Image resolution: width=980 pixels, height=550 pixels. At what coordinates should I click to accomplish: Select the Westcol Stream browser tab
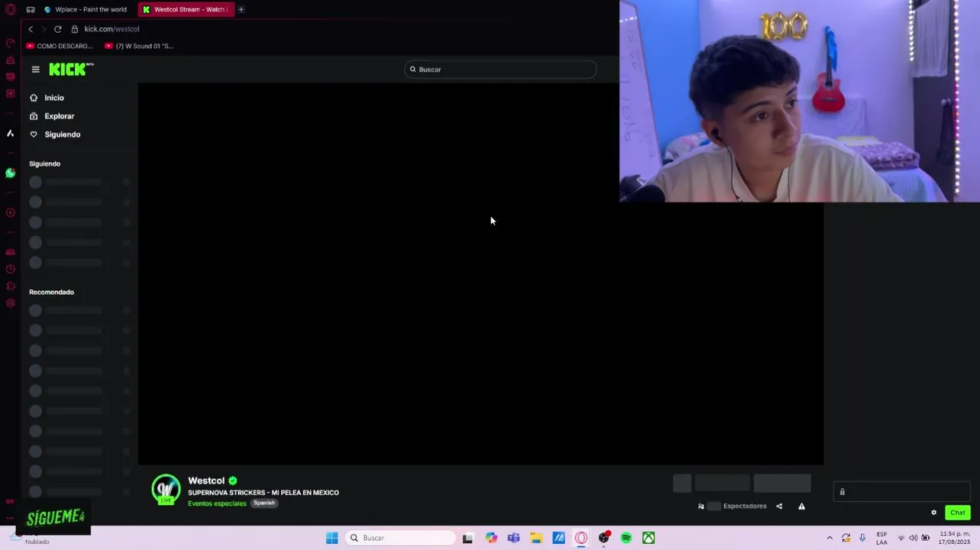click(186, 9)
